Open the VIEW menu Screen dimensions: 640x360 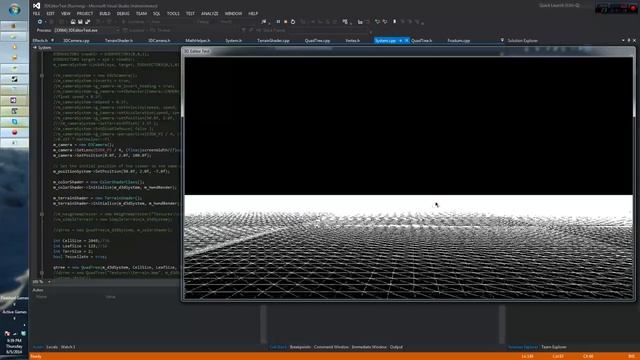pyautogui.click(x=65, y=13)
